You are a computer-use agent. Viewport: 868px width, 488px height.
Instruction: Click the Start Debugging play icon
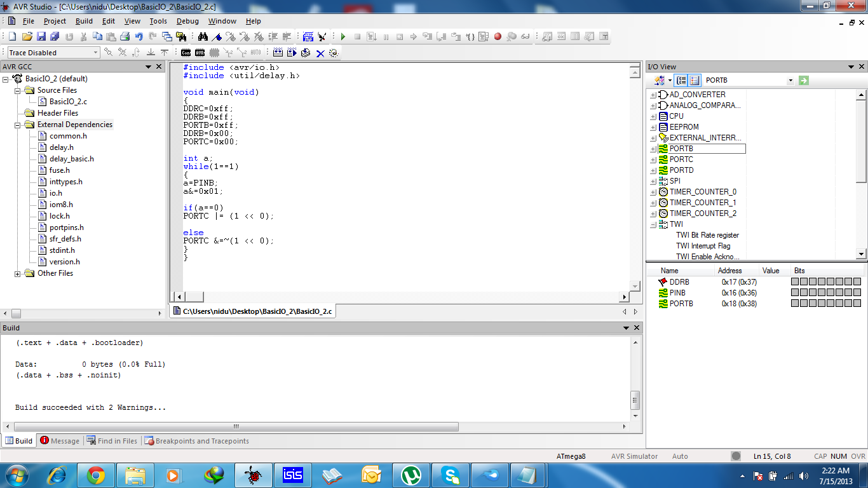pyautogui.click(x=343, y=36)
